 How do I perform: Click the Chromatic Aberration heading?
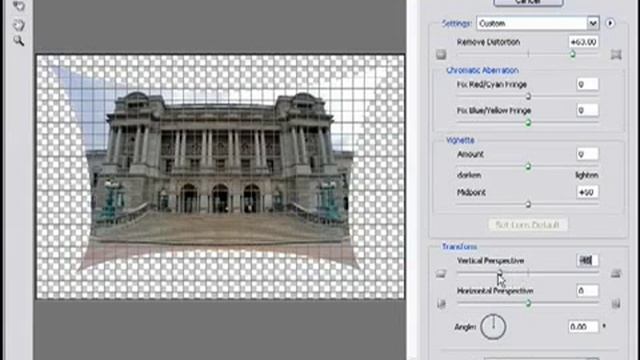pyautogui.click(x=482, y=70)
